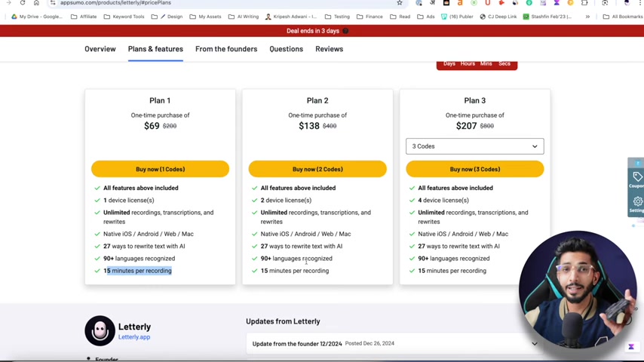Open the (16) Publer bookmark

[x=457, y=17]
